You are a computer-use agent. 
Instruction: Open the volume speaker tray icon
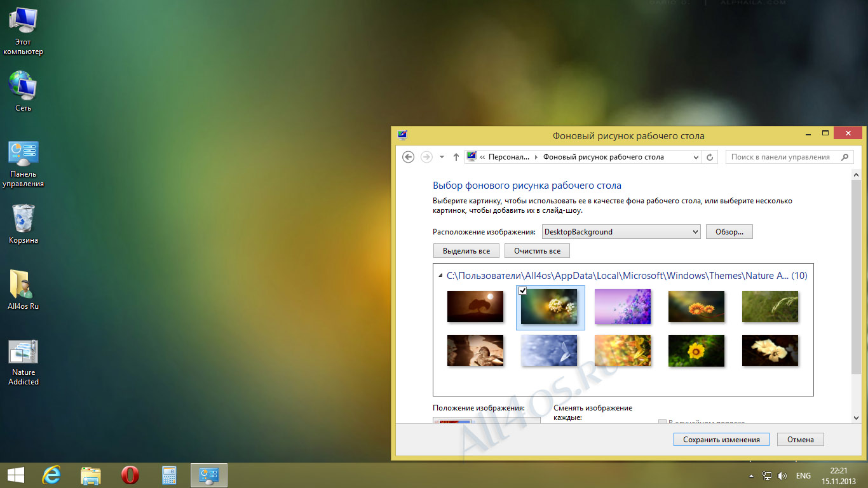(782, 476)
